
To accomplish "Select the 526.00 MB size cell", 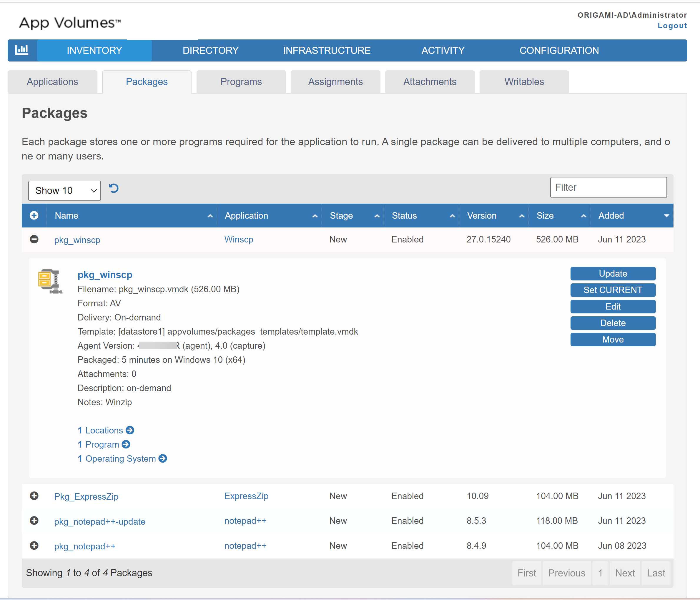I will 557,240.
